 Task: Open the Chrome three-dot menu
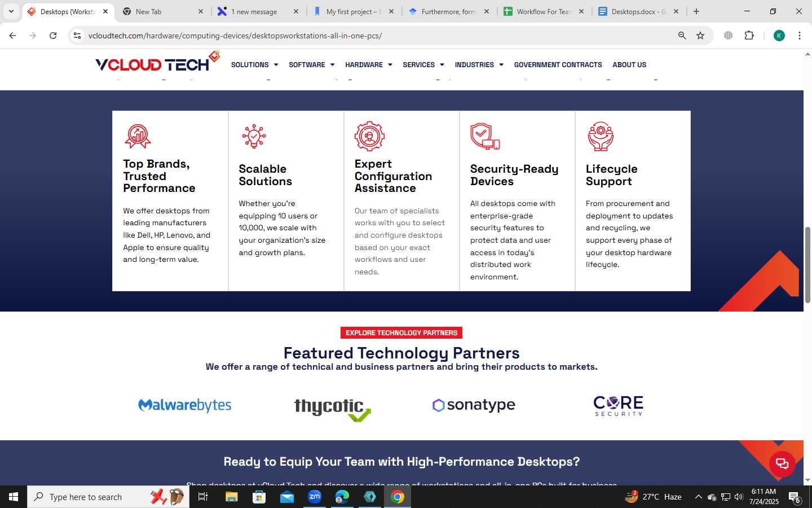(x=800, y=36)
